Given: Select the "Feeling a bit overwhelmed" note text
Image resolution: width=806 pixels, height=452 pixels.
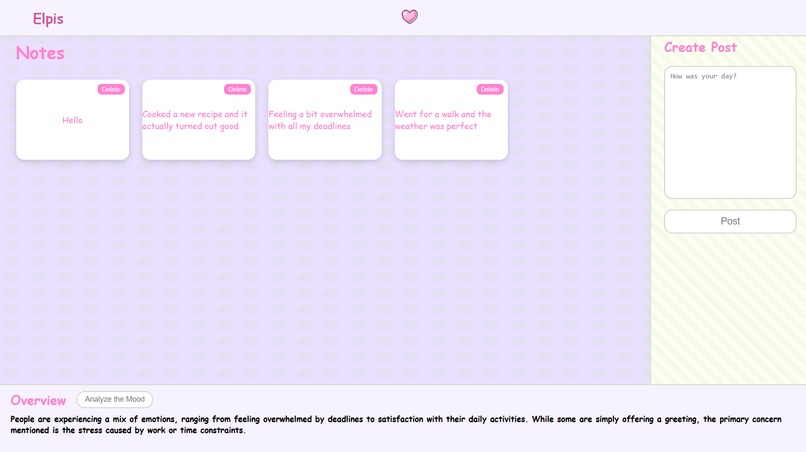Looking at the screenshot, I should coord(320,120).
